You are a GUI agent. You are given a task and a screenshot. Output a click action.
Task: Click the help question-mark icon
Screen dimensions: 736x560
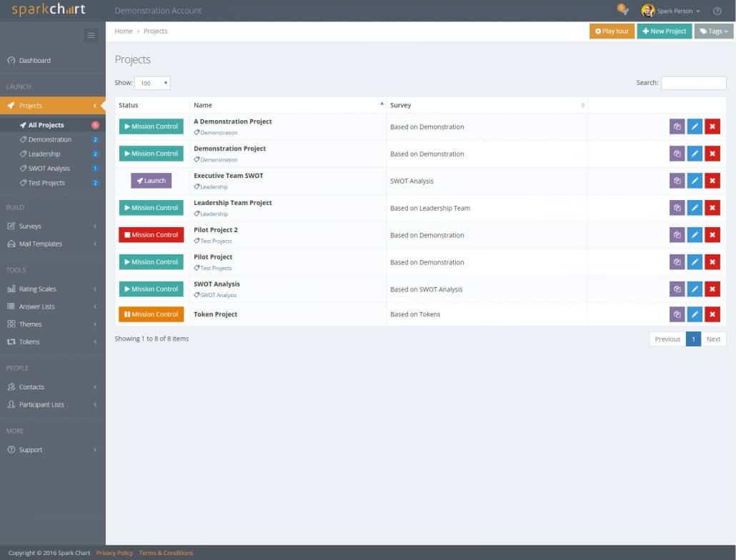[717, 11]
